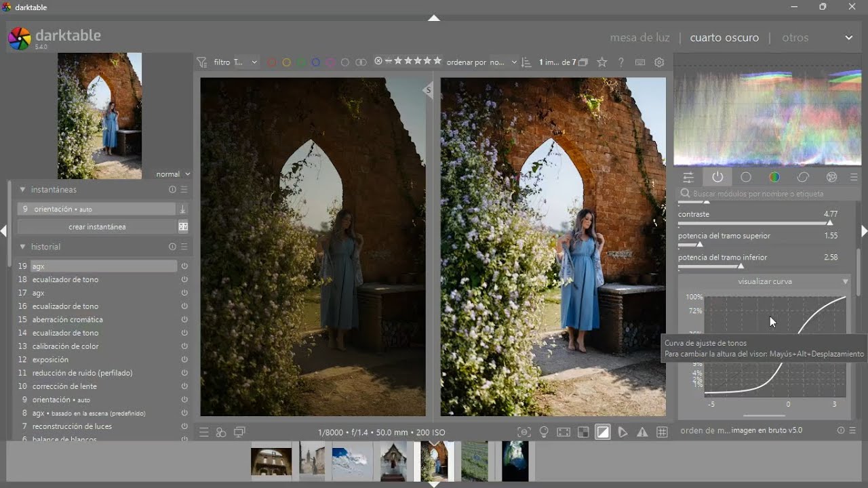Toggle power for aberración cromática history item
This screenshot has width=868, height=488.
pos(184,320)
